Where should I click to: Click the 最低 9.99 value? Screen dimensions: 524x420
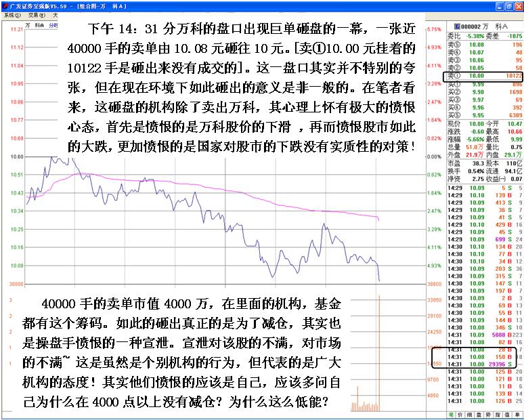point(517,139)
